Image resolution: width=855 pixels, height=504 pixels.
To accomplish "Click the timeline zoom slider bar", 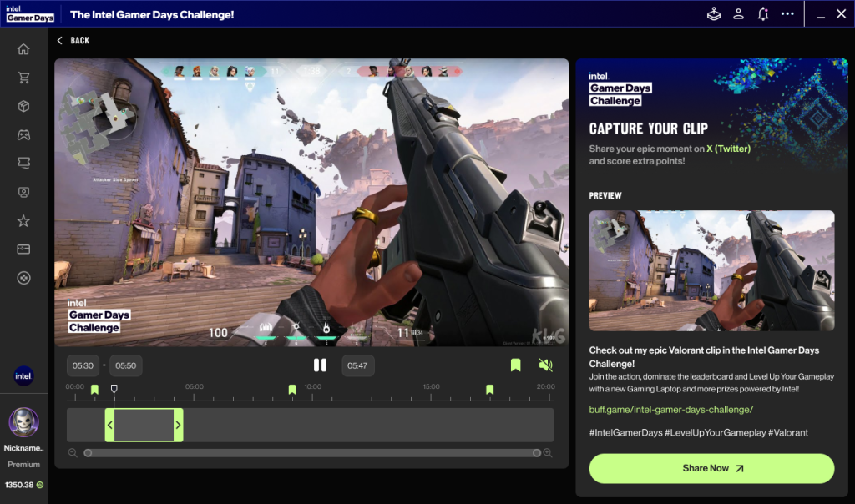I will point(311,453).
